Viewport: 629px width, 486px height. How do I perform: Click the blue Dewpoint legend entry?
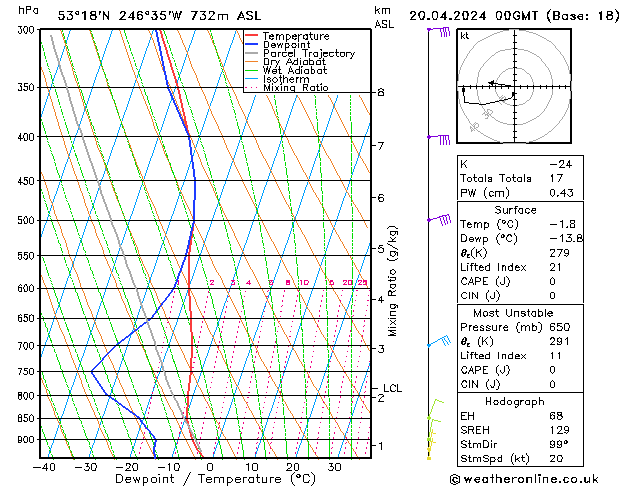(278, 45)
